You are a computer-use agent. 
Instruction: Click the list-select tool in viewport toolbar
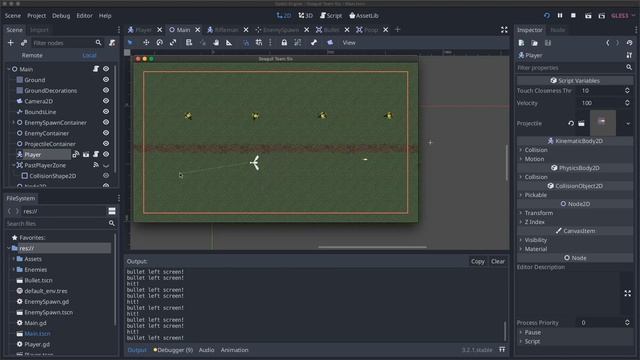189,42
